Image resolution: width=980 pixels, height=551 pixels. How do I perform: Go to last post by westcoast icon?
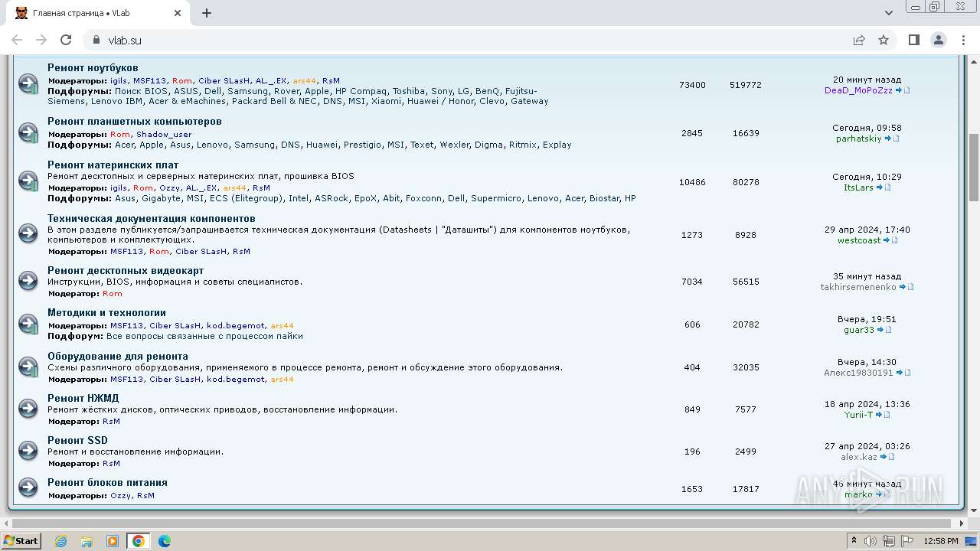point(890,240)
